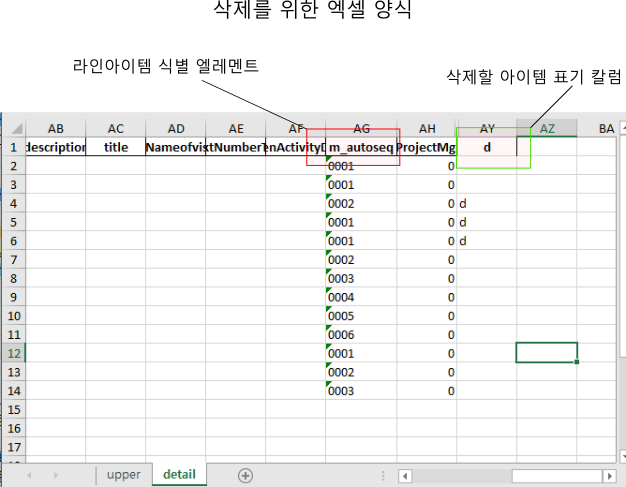Select the row 12 header
The height and width of the screenshot is (487, 626).
pyautogui.click(x=13, y=353)
